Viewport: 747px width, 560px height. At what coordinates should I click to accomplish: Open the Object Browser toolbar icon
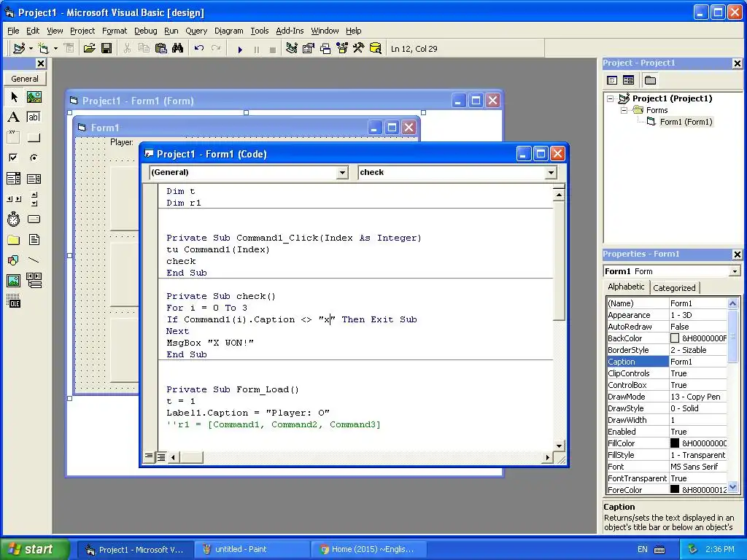342,49
